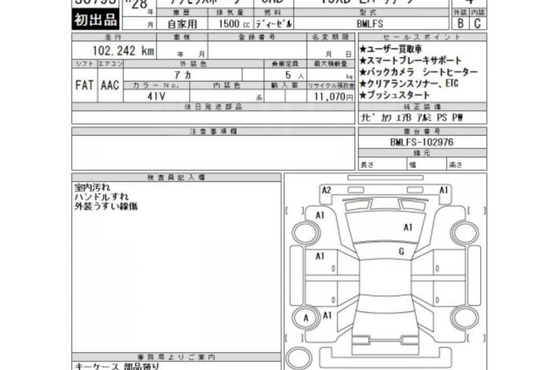Click the G mark on the windshield
The width and height of the screenshot is (560, 370).
pos(401,251)
